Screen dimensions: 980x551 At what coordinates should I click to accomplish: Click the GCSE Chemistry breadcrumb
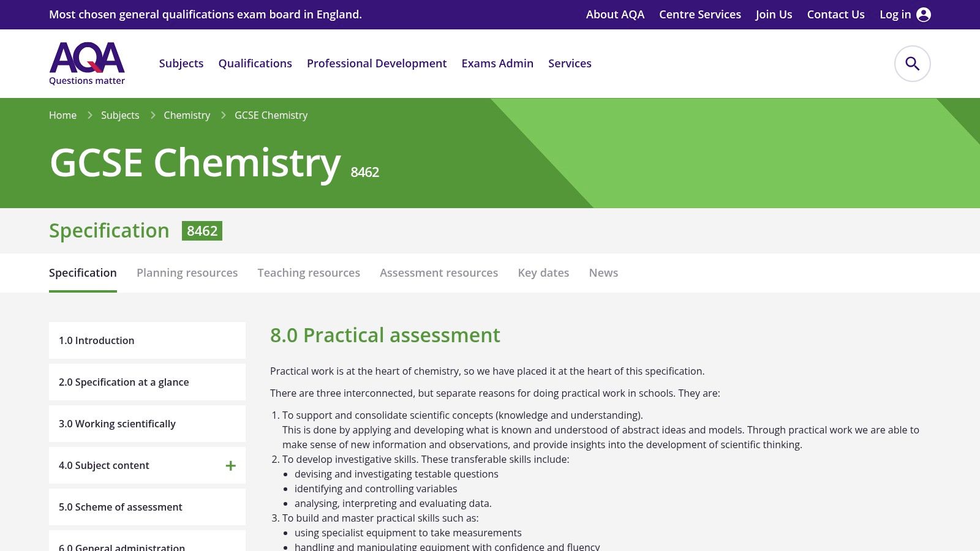coord(271,115)
